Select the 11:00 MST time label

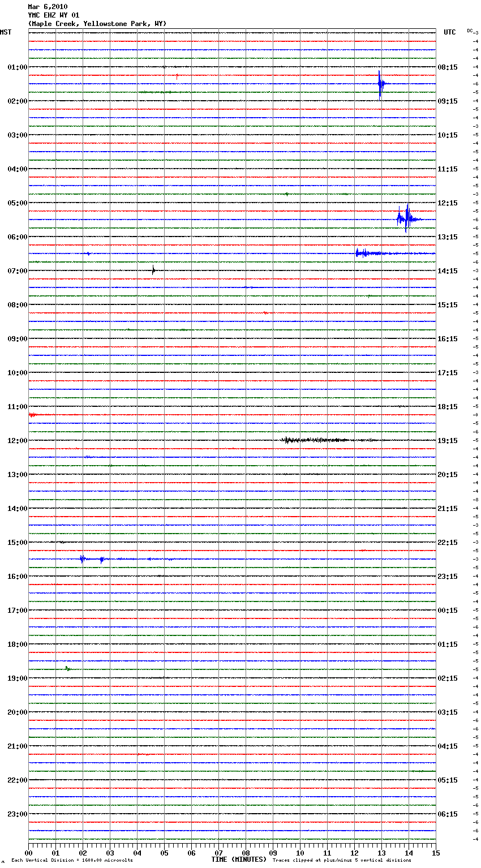point(18,407)
